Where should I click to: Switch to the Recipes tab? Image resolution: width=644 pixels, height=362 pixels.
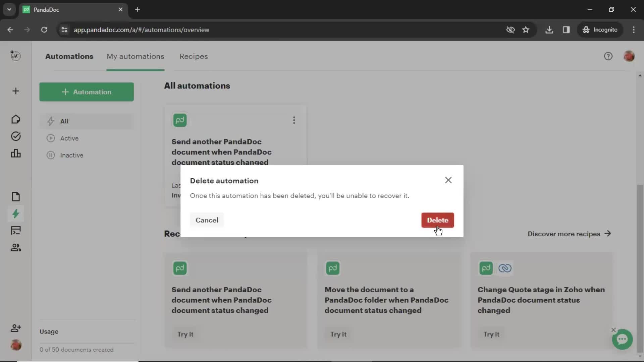coord(193,56)
